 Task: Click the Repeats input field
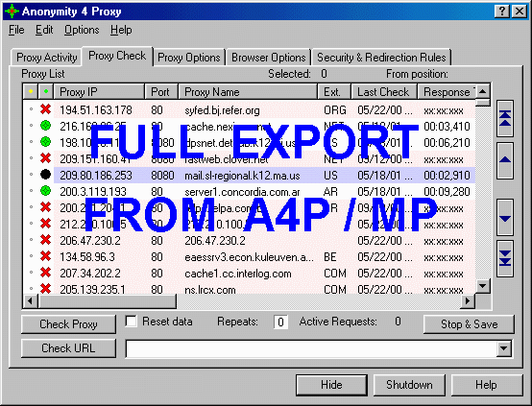tap(280, 322)
